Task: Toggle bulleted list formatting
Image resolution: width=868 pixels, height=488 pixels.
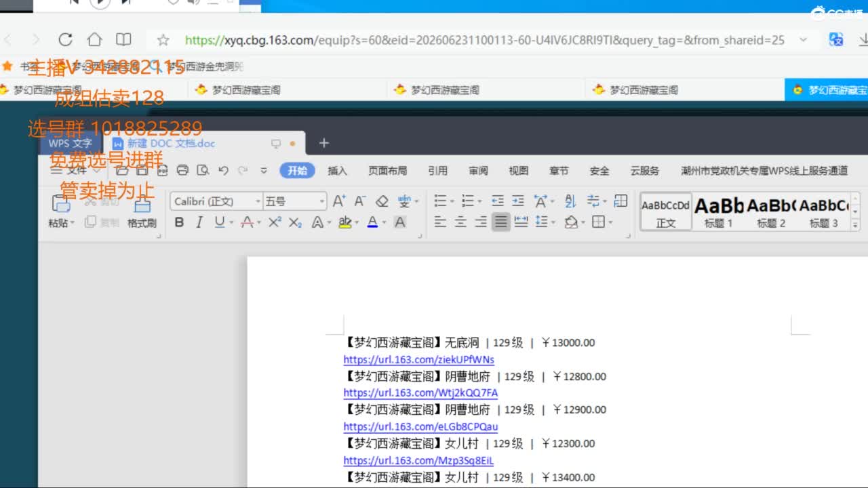Action: (x=441, y=201)
